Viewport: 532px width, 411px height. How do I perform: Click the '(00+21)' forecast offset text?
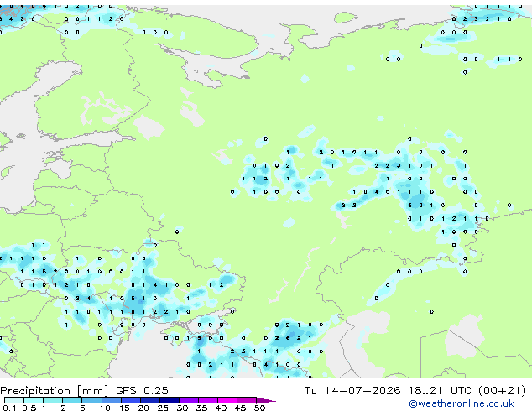click(502, 391)
